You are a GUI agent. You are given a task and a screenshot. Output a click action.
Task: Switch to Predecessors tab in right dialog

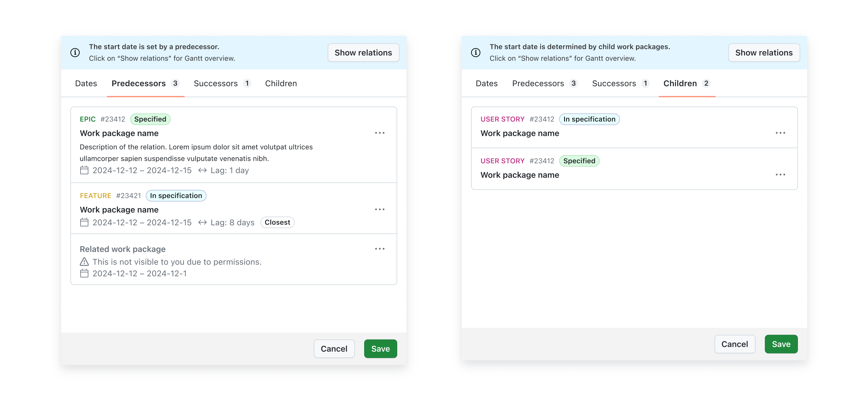click(x=539, y=83)
